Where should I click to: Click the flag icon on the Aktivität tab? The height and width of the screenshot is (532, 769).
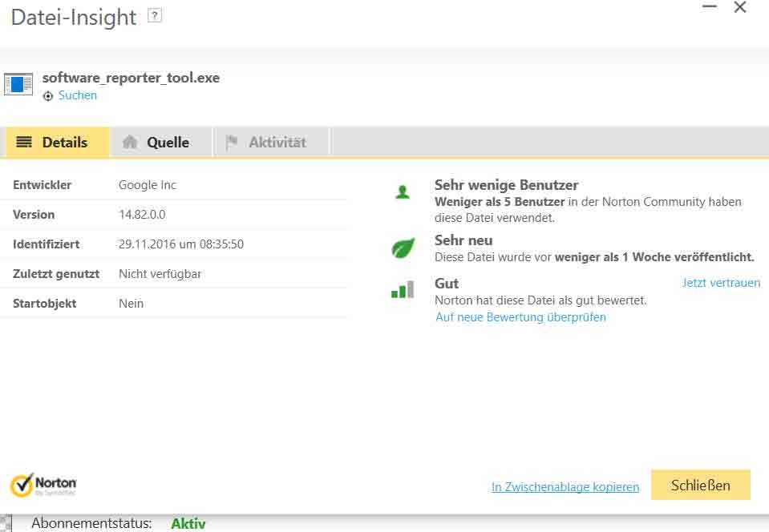232,142
